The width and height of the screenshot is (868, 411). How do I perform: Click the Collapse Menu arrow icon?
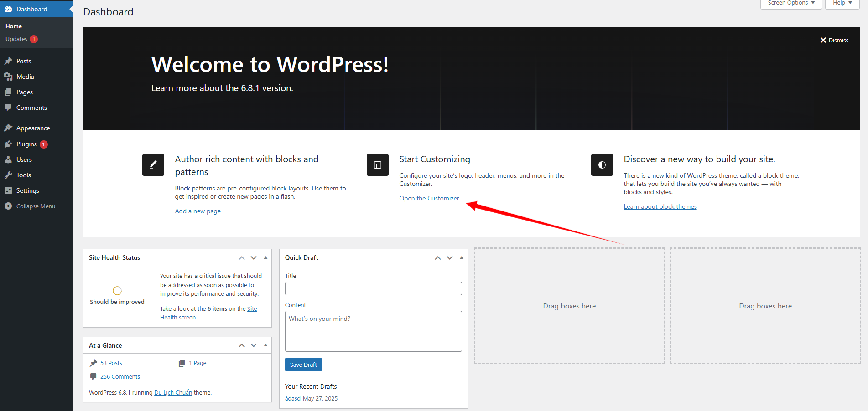(x=8, y=206)
